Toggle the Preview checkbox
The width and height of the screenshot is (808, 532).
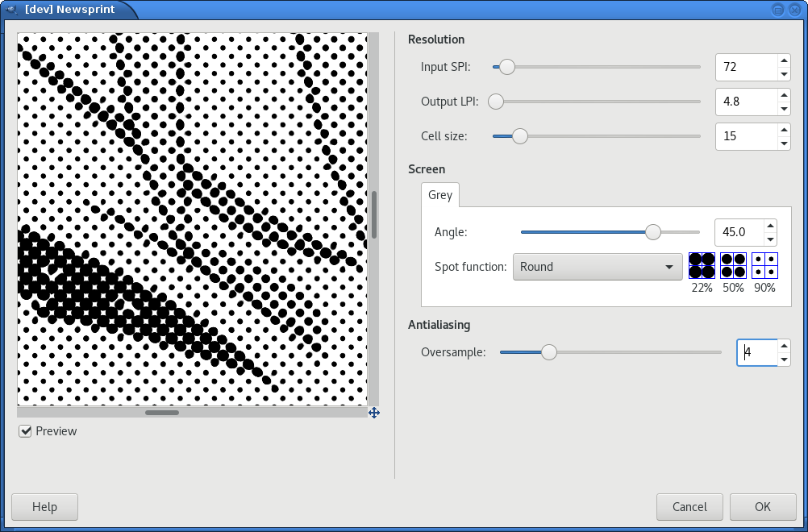click(26, 431)
